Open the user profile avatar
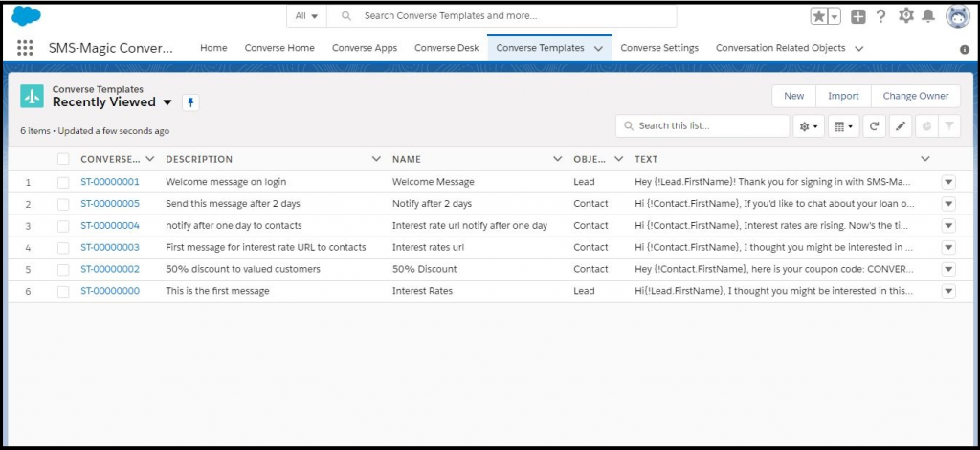 [x=957, y=17]
